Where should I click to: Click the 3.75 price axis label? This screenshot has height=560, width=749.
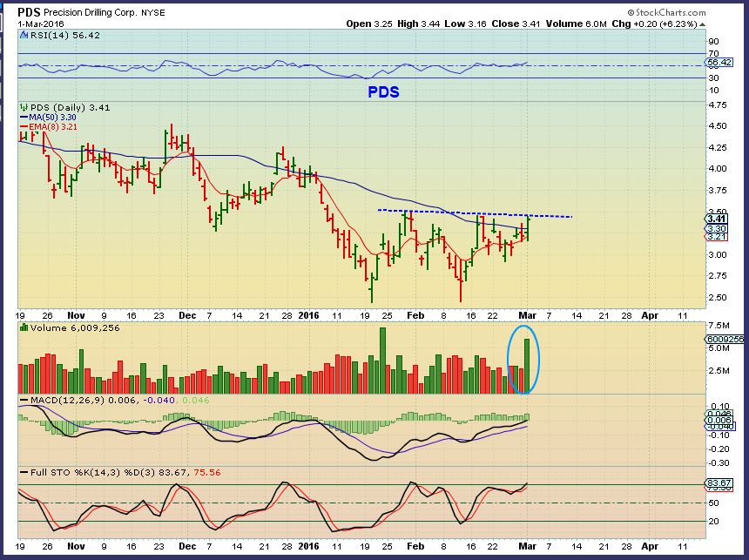point(718,190)
